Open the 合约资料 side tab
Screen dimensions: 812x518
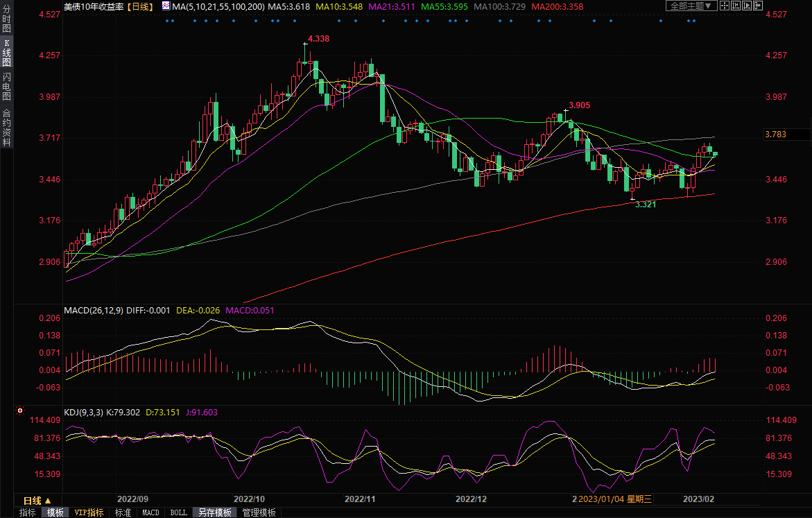coord(6,128)
